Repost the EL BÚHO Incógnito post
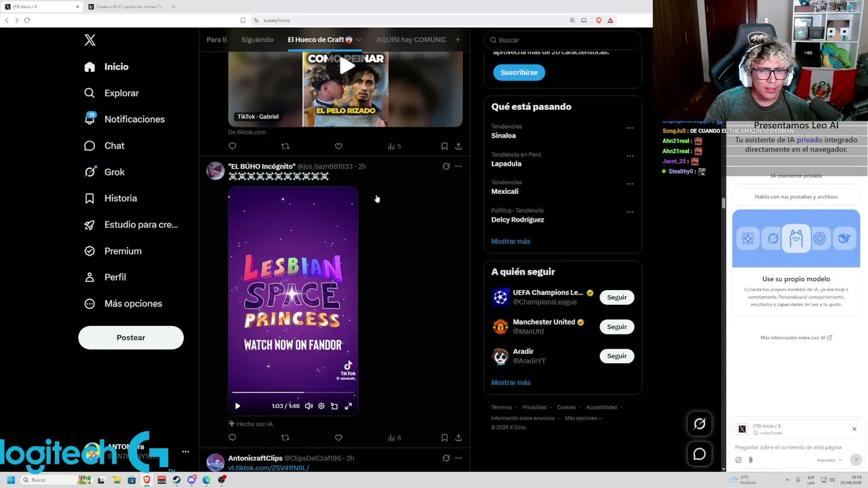The image size is (868, 488). 285,438
